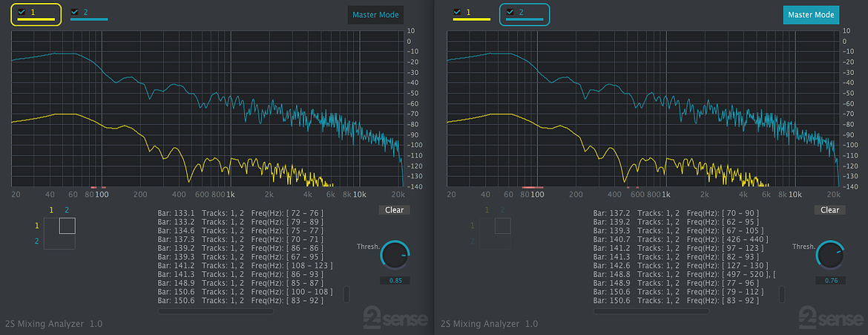
Task: Select row Bar: 141.2 Freq [ 108 - 123 ]
Action: tap(245, 266)
